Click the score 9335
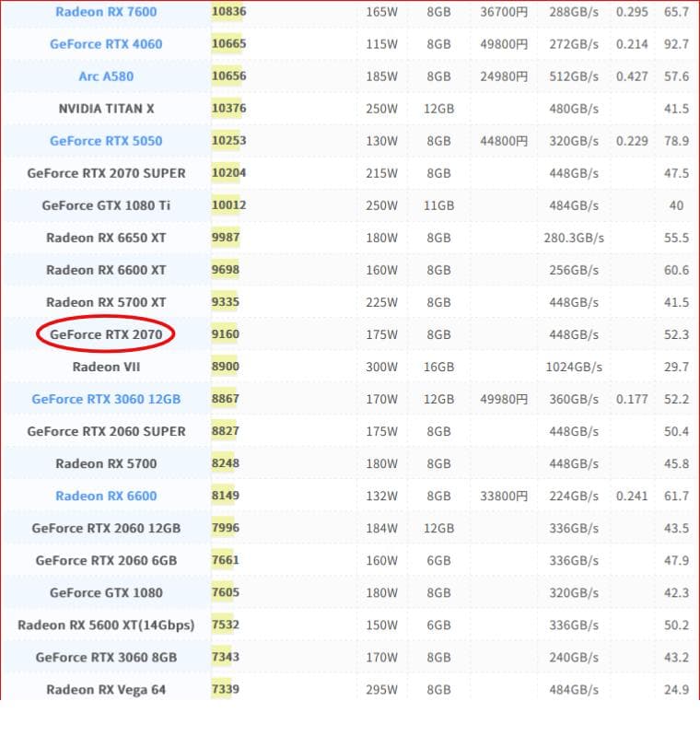 (226, 302)
